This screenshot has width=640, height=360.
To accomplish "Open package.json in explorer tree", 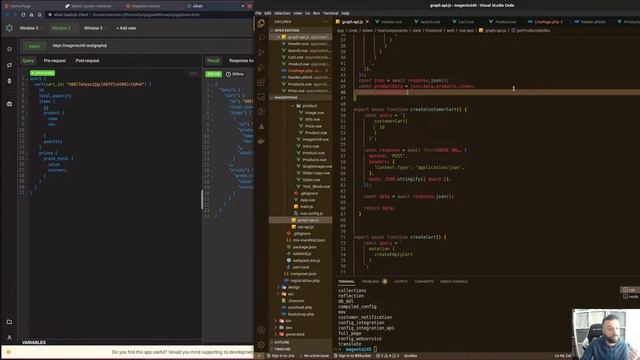I will (304, 247).
